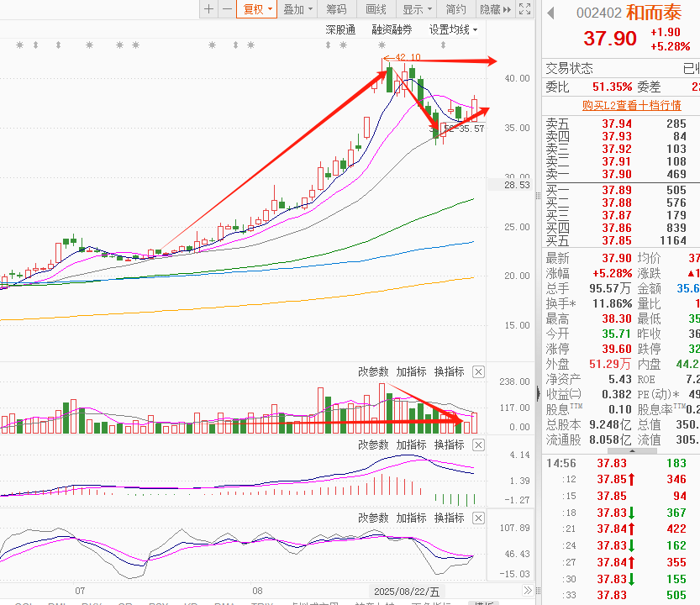Toggle the 筹码 chip distribution view
Viewport: 700px width, 605px height.
coord(337,9)
